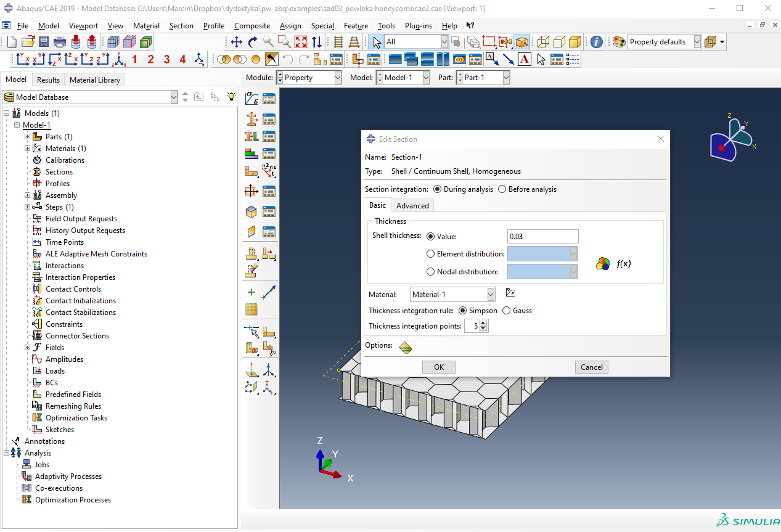Click the Auto-Fit View icon

[x=300, y=42]
